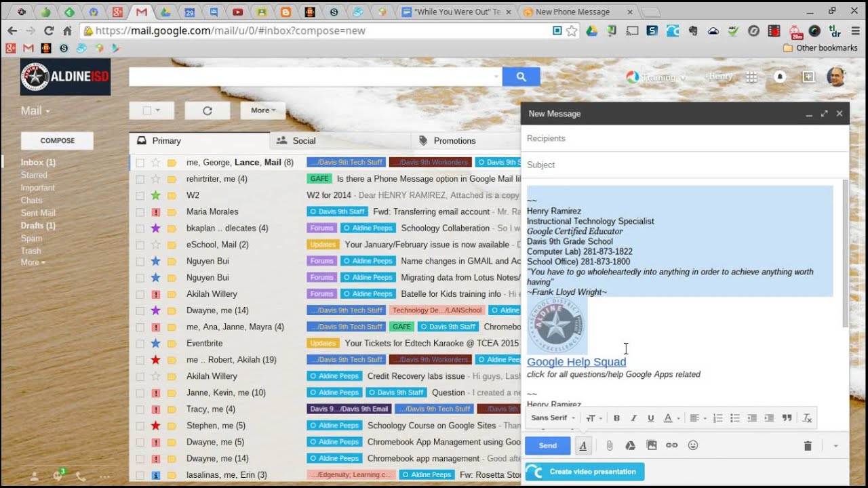Insert a numbered list
Image resolution: width=868 pixels, height=488 pixels.
click(718, 418)
